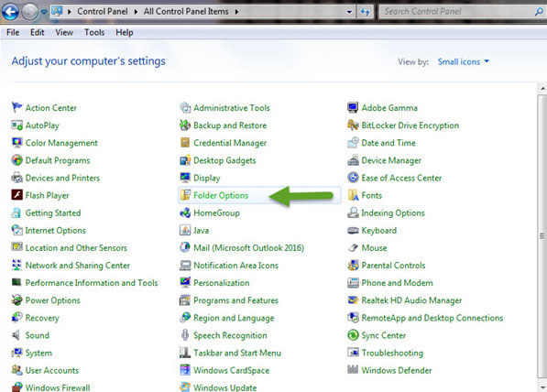Open the Programs and Features link

(x=235, y=299)
